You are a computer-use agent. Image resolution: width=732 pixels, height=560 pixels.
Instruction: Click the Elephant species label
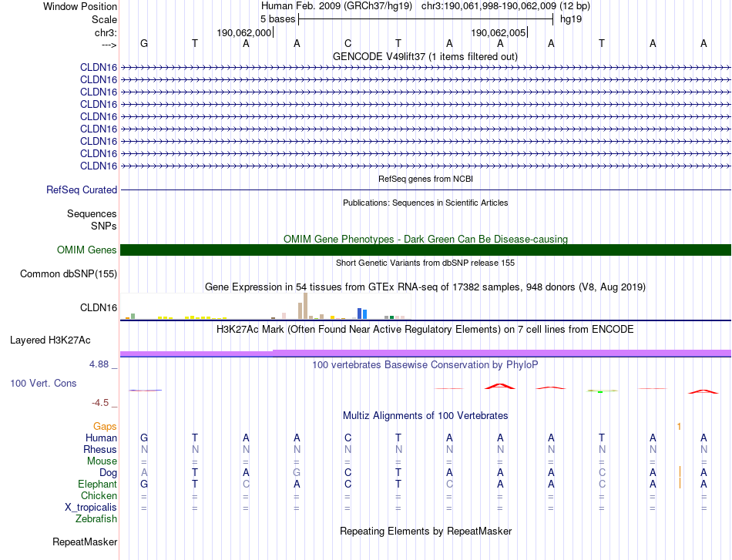pos(97,484)
